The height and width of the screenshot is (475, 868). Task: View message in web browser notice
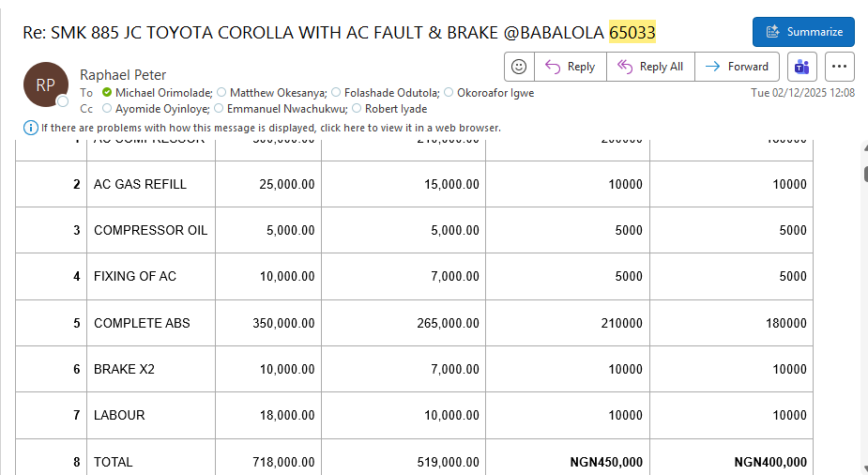point(270,128)
